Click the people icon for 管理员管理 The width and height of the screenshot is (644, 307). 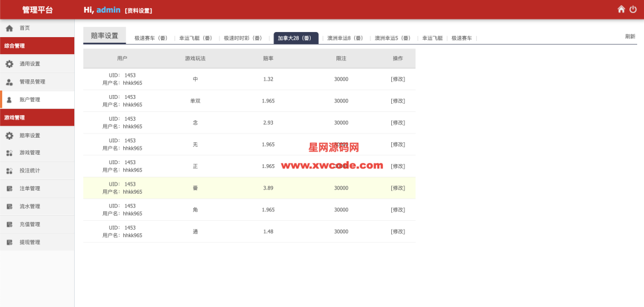pyautogui.click(x=9, y=82)
